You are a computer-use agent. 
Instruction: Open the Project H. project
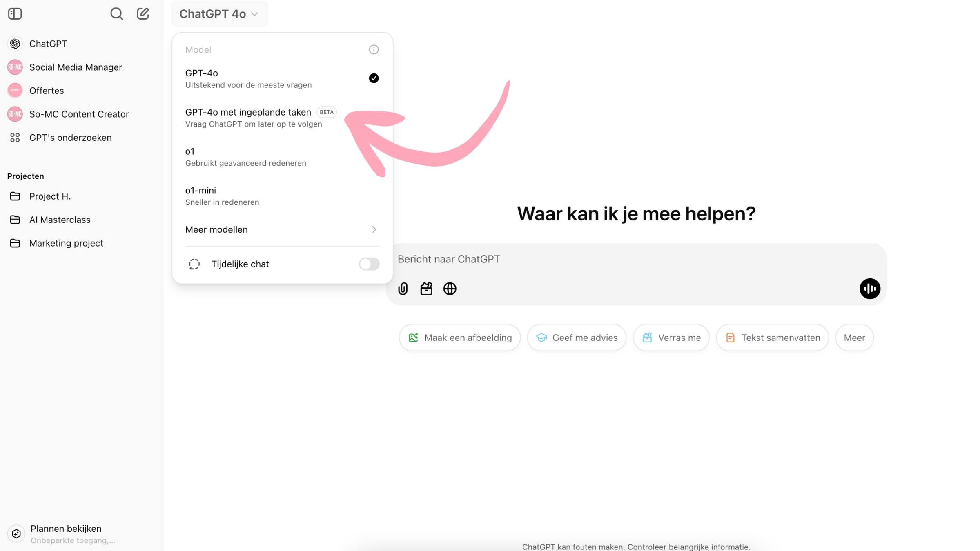pos(82,196)
